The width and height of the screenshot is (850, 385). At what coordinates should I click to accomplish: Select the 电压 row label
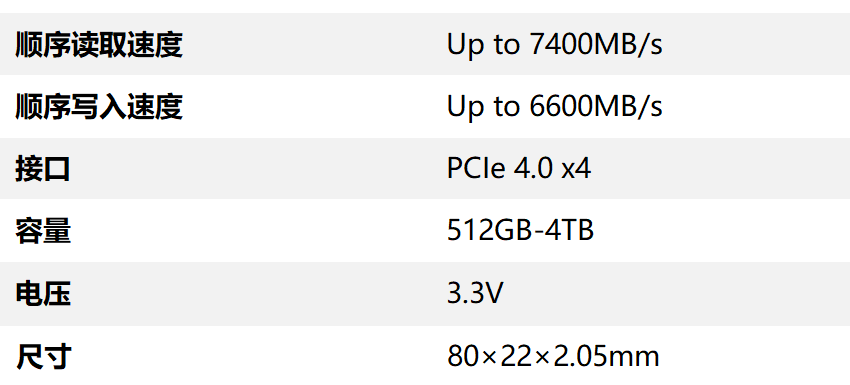[43, 294]
